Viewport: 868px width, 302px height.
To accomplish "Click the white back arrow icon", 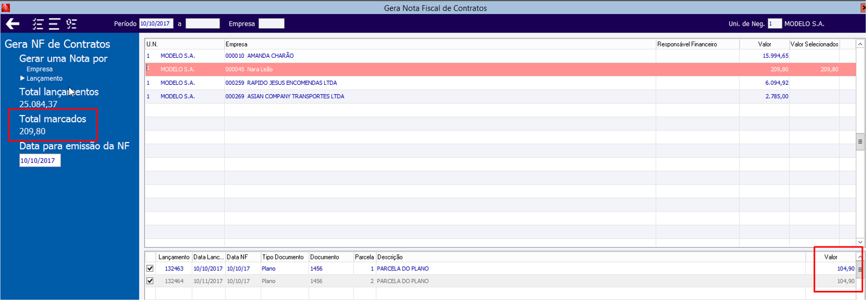I will (12, 24).
